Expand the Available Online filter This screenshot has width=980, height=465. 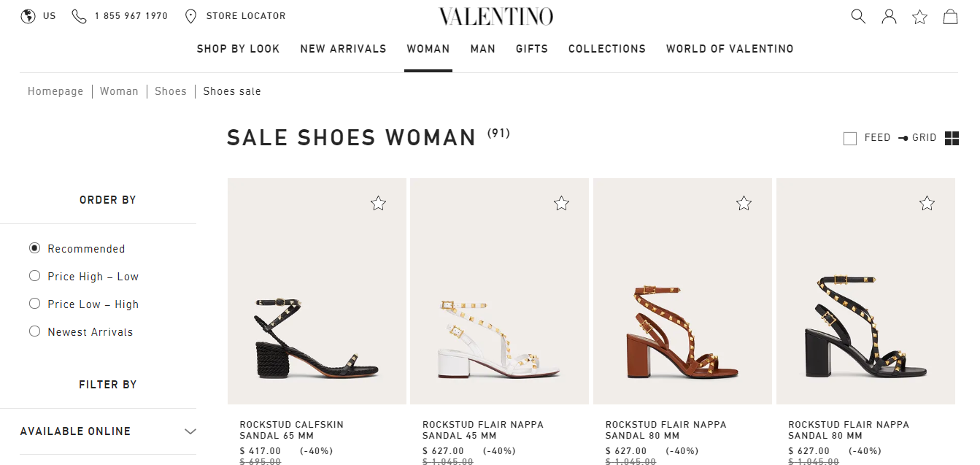click(x=190, y=431)
